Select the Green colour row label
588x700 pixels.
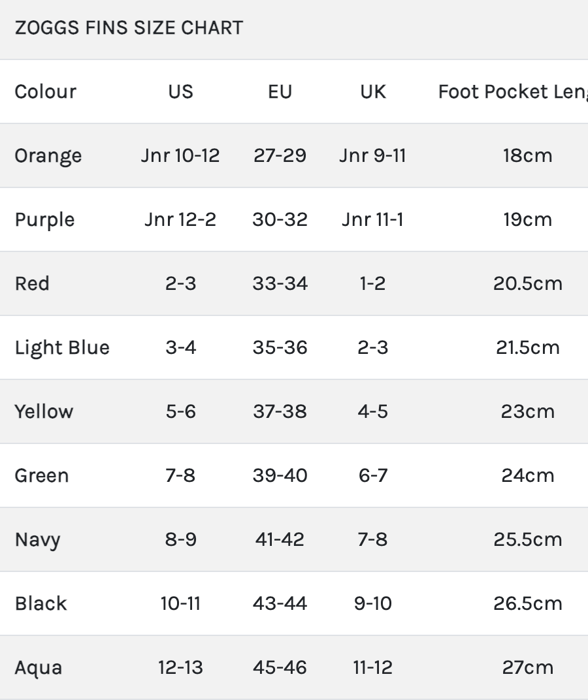point(41,475)
